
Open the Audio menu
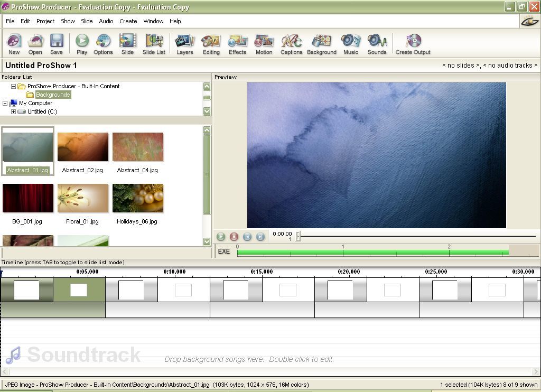point(106,21)
